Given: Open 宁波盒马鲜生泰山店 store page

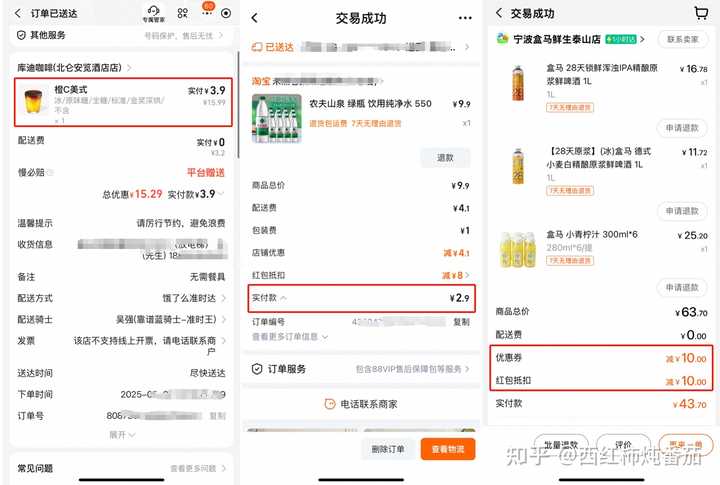Looking at the screenshot, I should click(571, 39).
